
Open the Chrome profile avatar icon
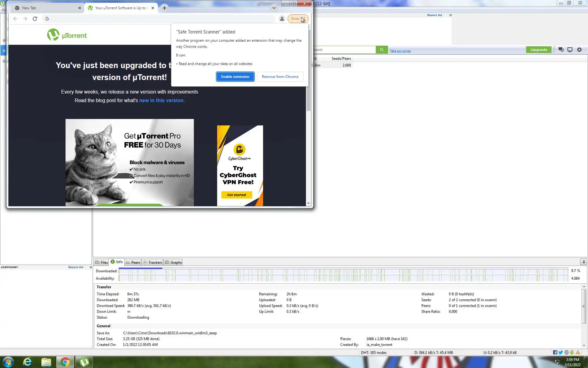282,19
